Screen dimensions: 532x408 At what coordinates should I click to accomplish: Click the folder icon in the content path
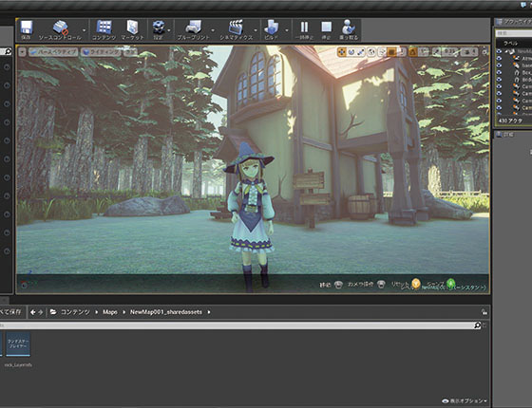coord(53,312)
